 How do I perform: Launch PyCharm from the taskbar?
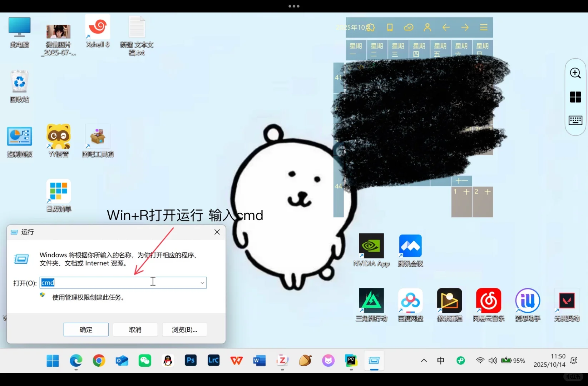coord(351,361)
